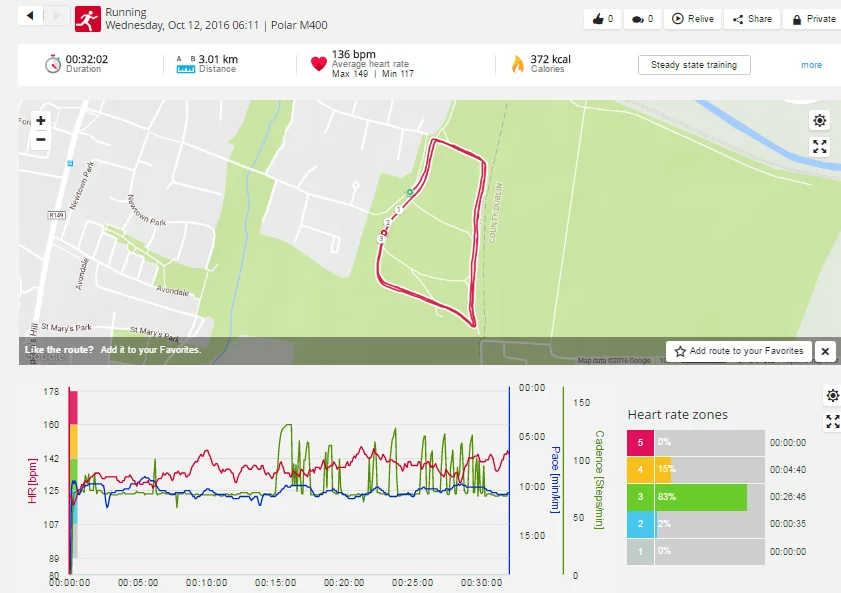Click the blue transit stop icon on map
This screenshot has width=841, height=593.
pos(70,163)
